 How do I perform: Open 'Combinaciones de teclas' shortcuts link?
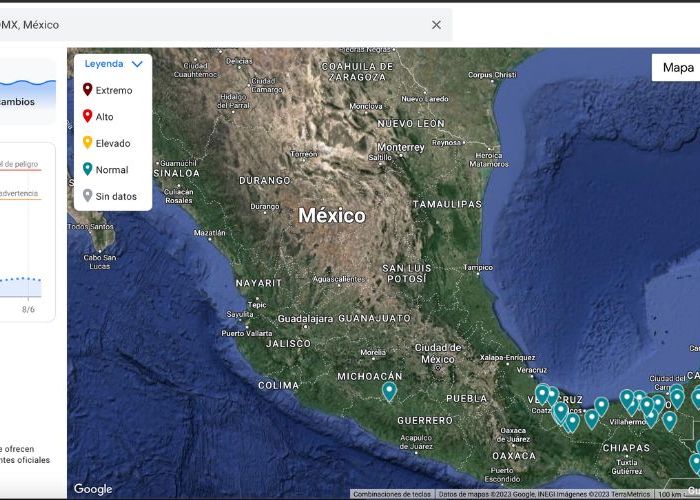click(392, 494)
